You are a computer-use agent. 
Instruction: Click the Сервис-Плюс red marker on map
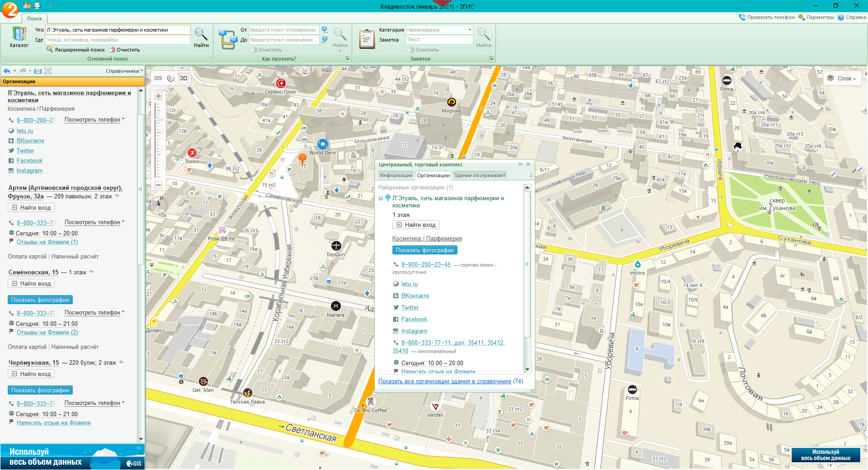pyautogui.click(x=281, y=83)
